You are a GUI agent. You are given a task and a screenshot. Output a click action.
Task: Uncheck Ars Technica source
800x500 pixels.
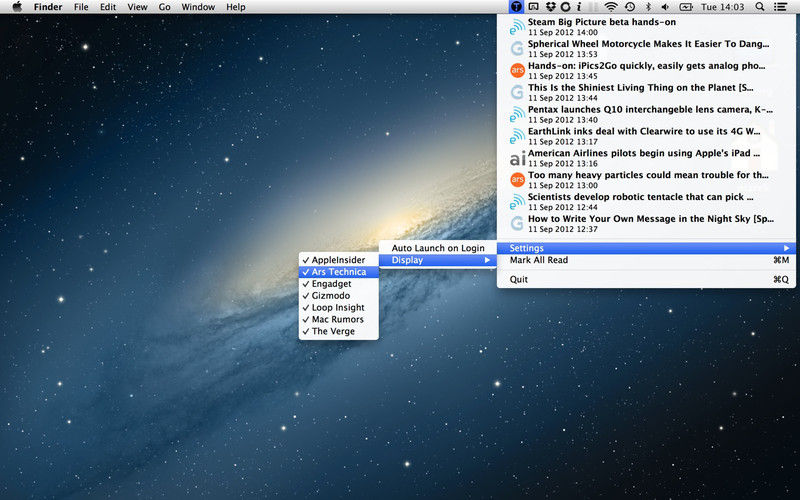(x=339, y=272)
